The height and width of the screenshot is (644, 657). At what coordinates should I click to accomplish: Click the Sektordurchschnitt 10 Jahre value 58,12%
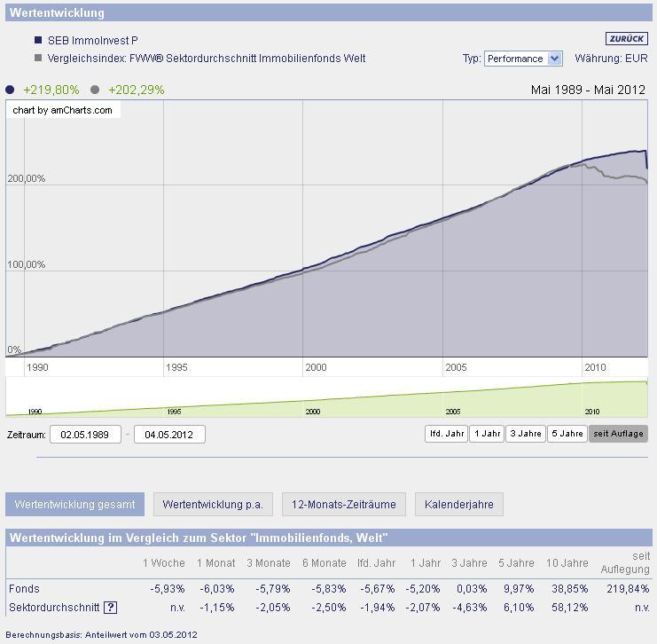pos(570,607)
